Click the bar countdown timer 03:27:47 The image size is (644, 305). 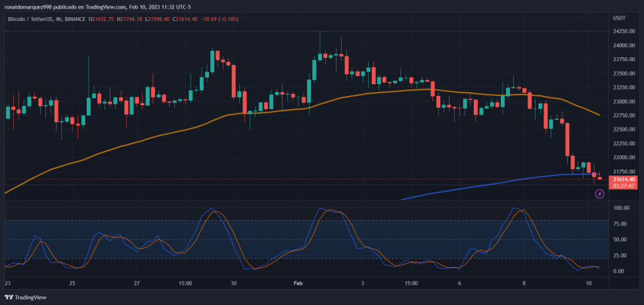[623, 186]
